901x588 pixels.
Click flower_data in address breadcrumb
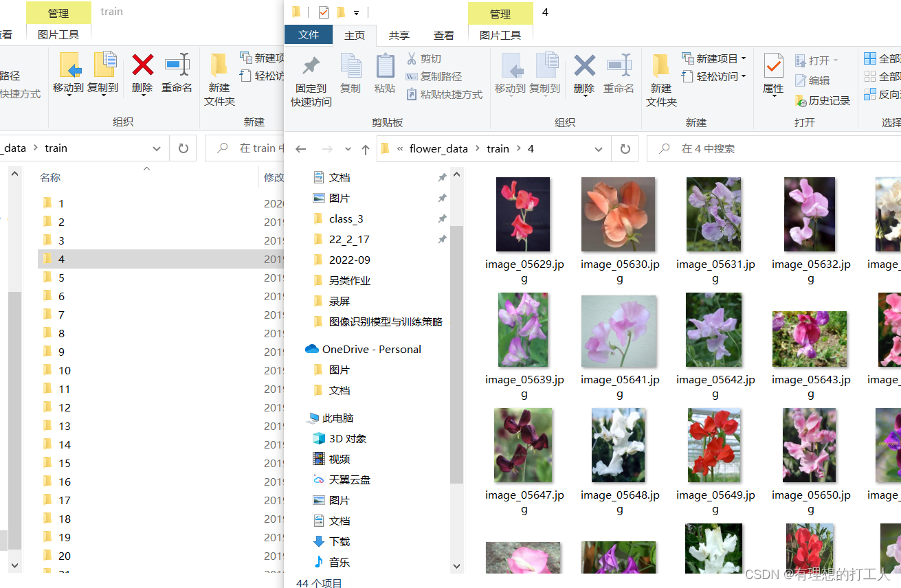tap(438, 148)
